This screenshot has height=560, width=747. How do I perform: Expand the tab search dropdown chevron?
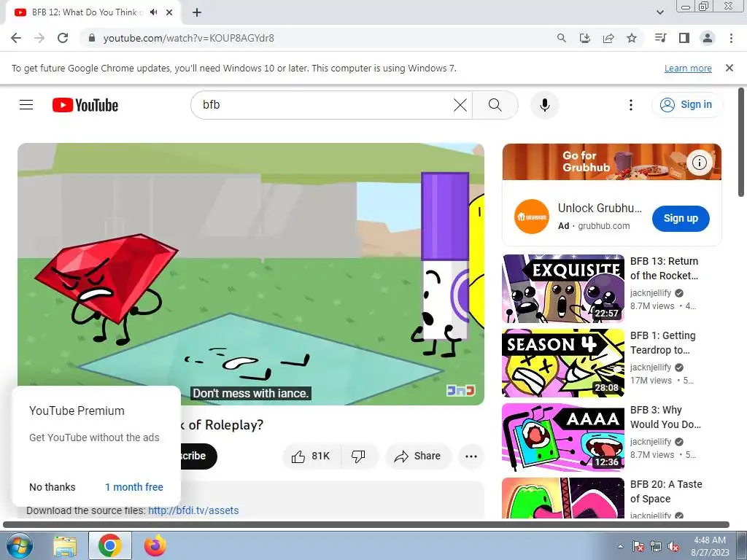pyautogui.click(x=659, y=12)
